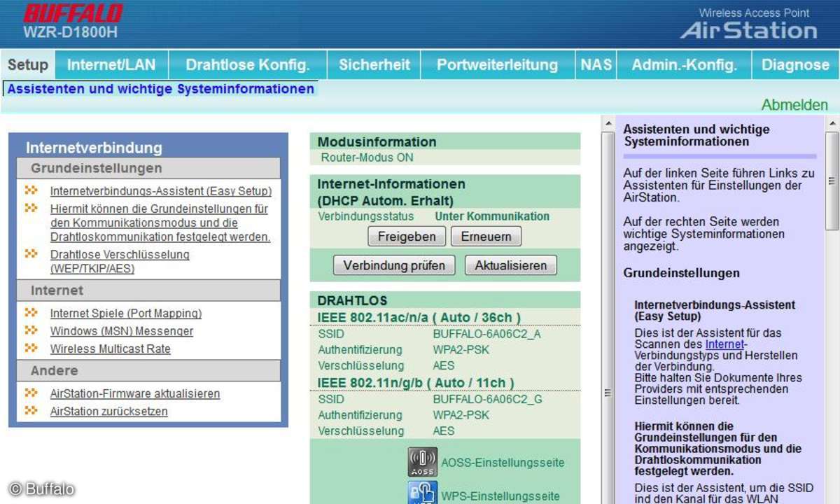Viewport: 840px width, 504px height.
Task: Go to the Diagnose tab
Action: [x=794, y=65]
